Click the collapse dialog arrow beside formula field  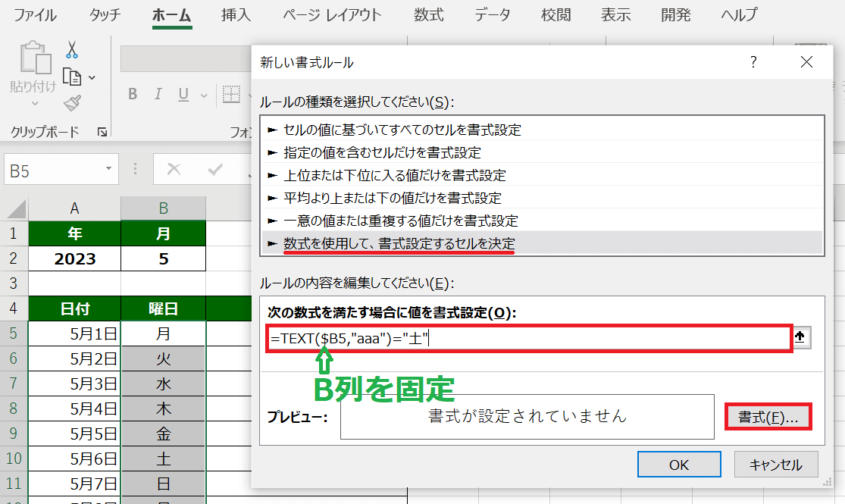coord(802,338)
